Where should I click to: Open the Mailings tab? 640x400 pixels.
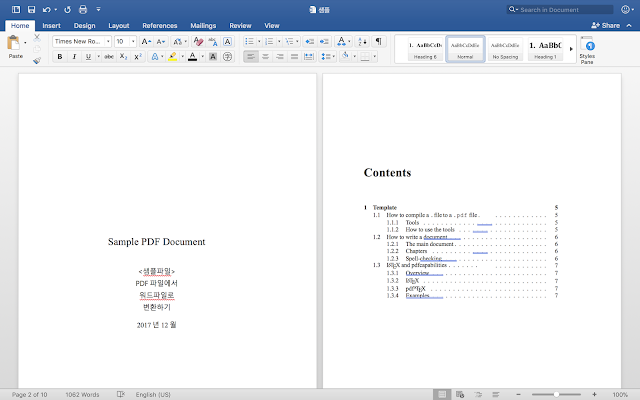click(x=203, y=25)
